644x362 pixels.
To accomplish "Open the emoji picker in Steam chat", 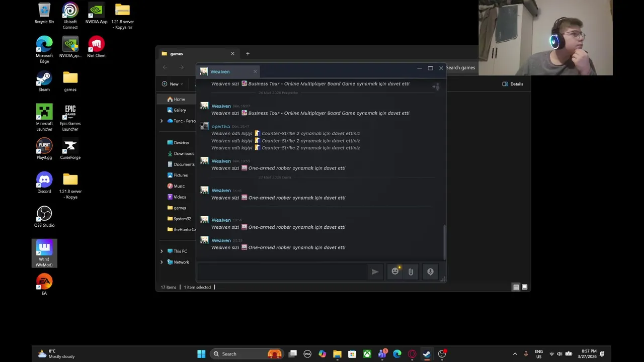I will (x=395, y=271).
